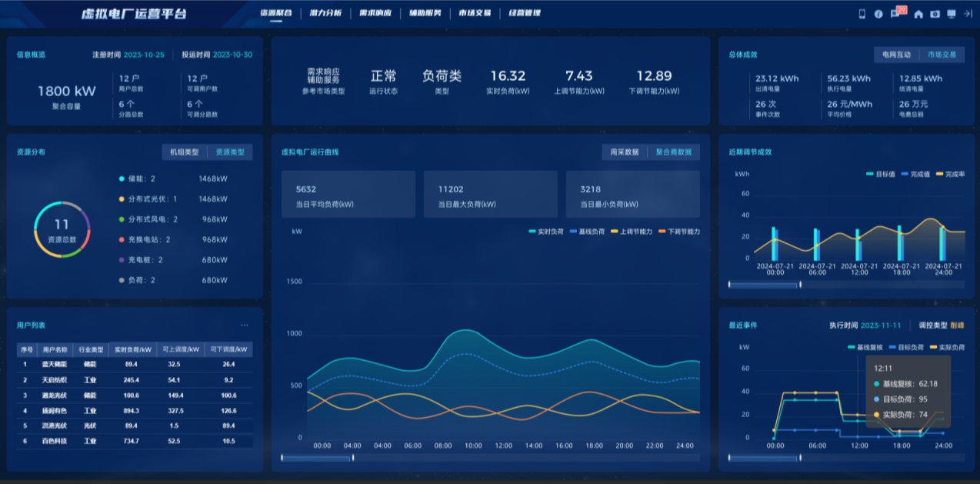The width and height of the screenshot is (980, 484).
Task: Click the operation curve chart zoom slider
Action: pos(317,458)
